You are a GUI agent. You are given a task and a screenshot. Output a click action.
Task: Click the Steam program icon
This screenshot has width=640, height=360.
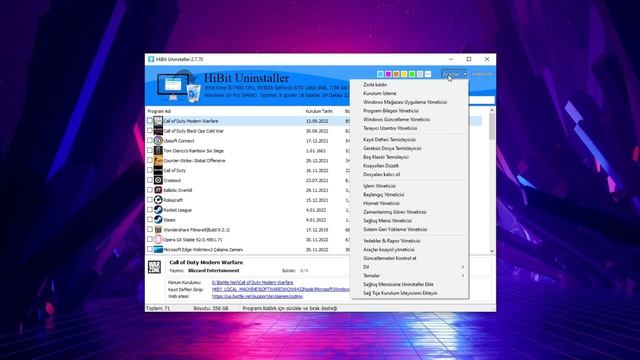[x=158, y=220]
